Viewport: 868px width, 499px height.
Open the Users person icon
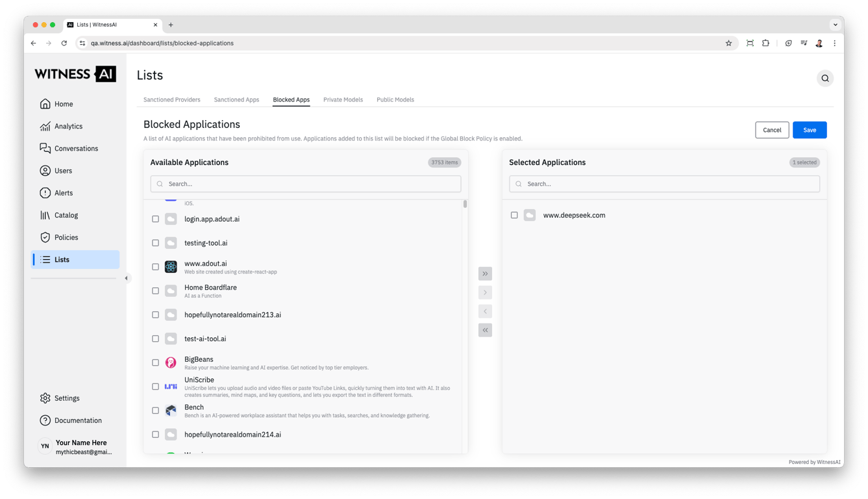tap(45, 171)
